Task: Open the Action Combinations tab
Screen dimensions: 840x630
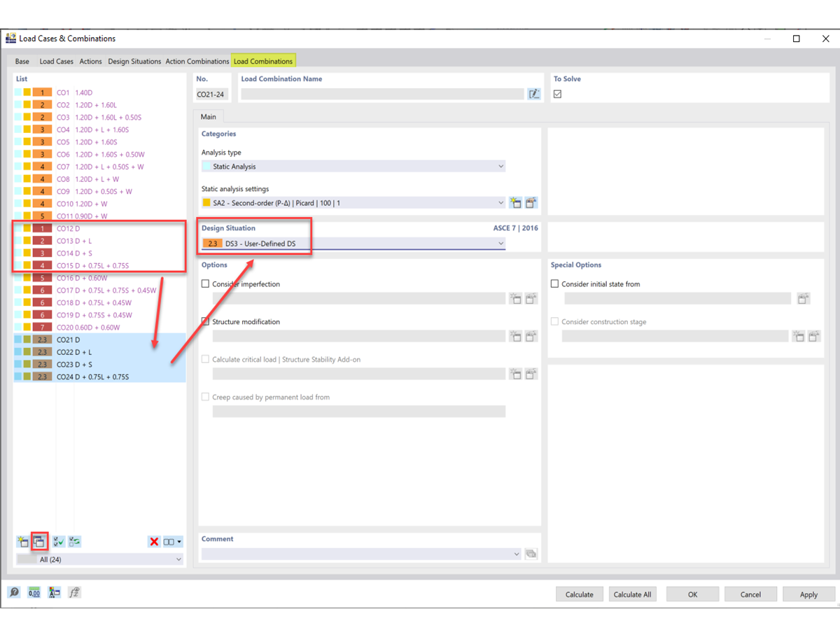Action: [197, 62]
